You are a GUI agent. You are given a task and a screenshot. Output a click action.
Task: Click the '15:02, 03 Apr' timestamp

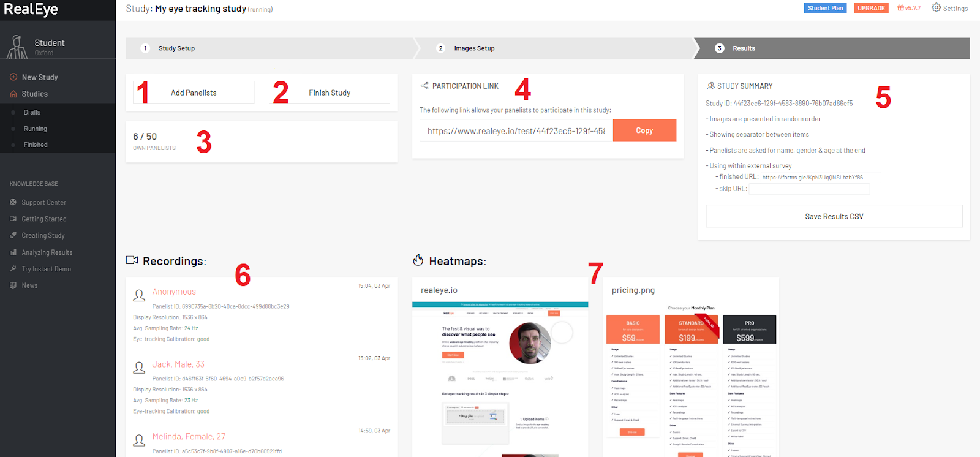[374, 358]
